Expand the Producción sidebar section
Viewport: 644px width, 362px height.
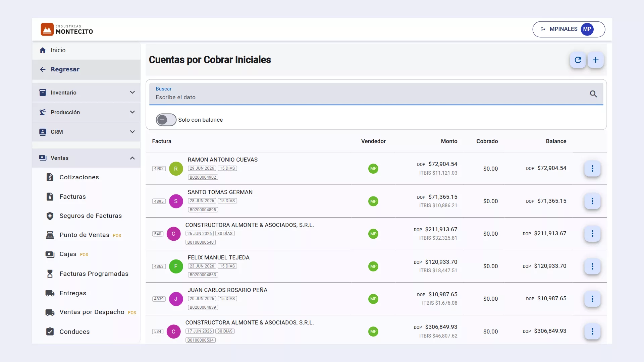pyautogui.click(x=86, y=112)
